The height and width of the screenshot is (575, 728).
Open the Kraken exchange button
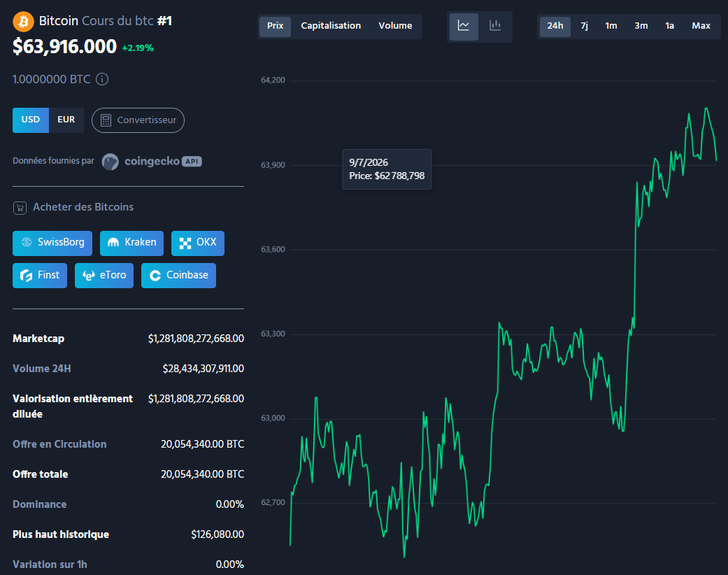click(x=132, y=243)
